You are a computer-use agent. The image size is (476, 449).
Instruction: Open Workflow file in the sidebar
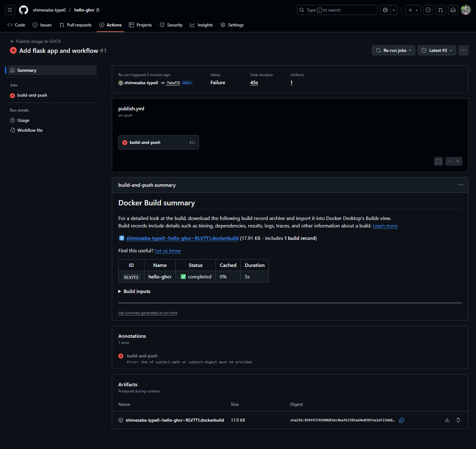pos(30,130)
